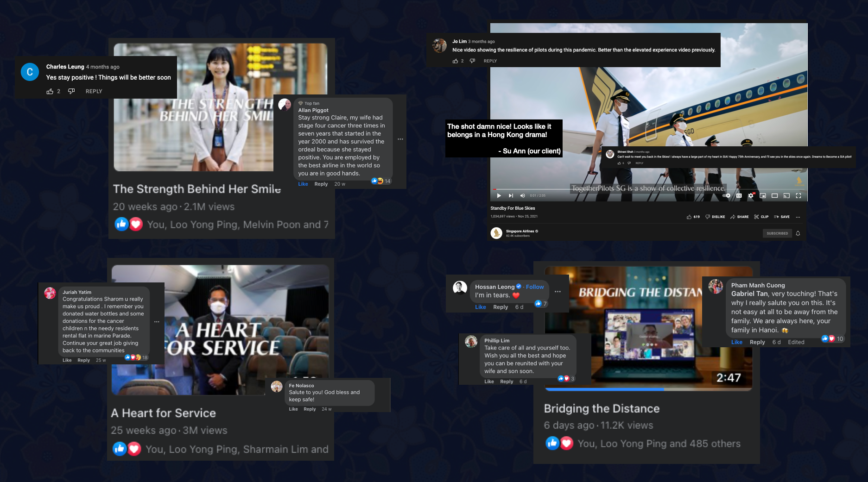Open options menu beside Juriah Yatim's comment
The image size is (868, 482).
click(157, 322)
